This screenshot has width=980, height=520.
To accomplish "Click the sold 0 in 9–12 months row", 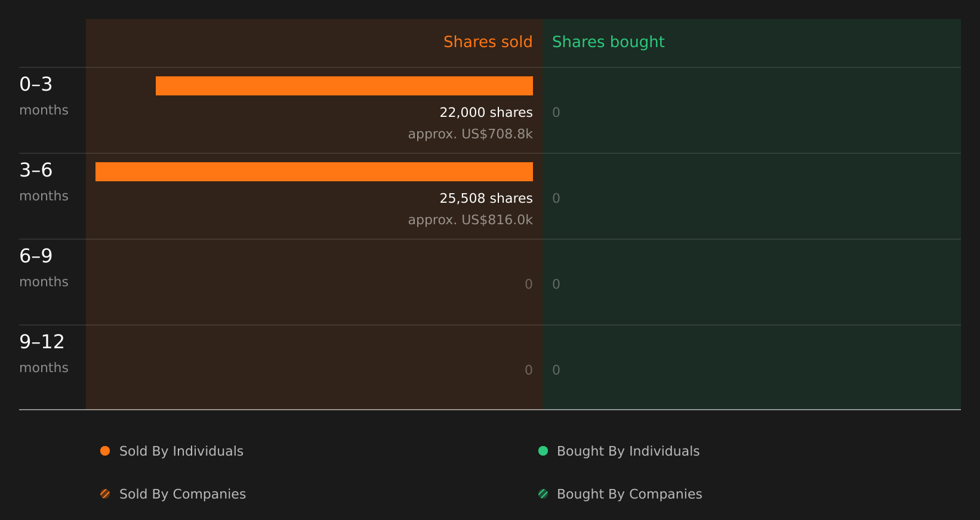I will tap(529, 370).
